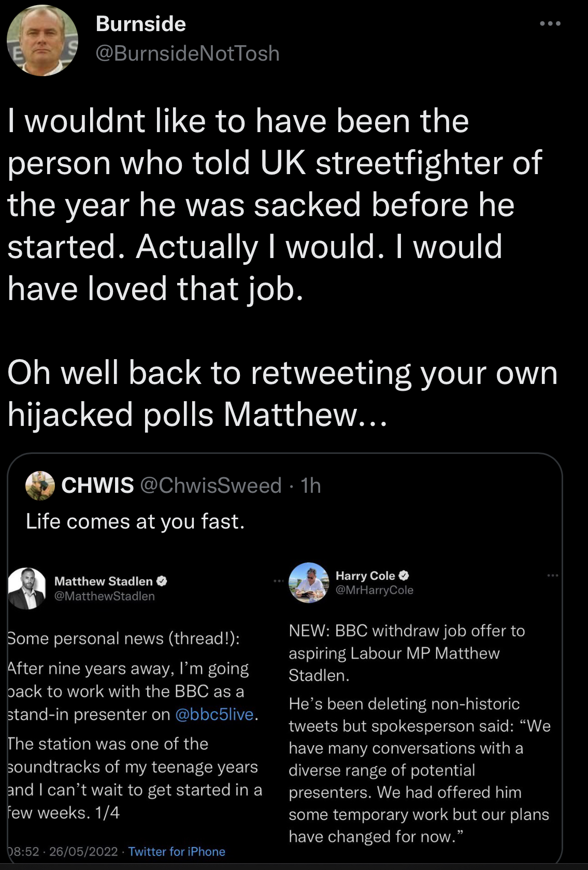Click Matthew Stadlen's profile photo
This screenshot has height=870, width=588.
tap(27, 588)
